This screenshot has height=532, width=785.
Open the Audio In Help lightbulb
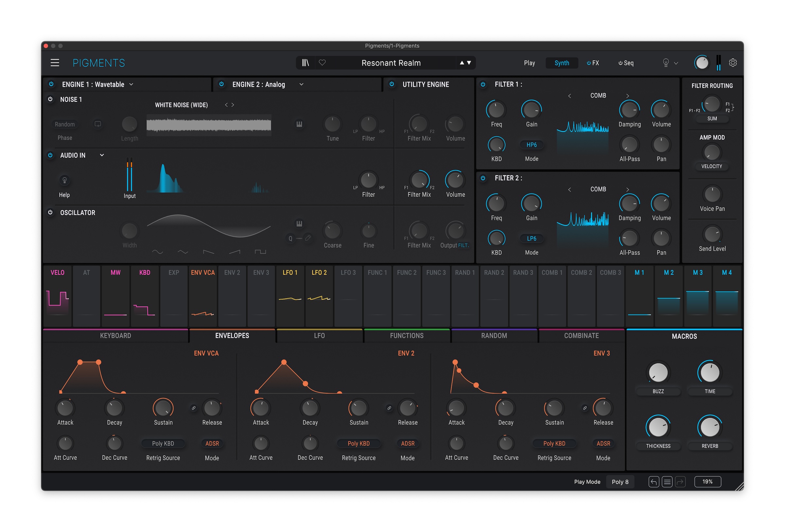(x=64, y=180)
